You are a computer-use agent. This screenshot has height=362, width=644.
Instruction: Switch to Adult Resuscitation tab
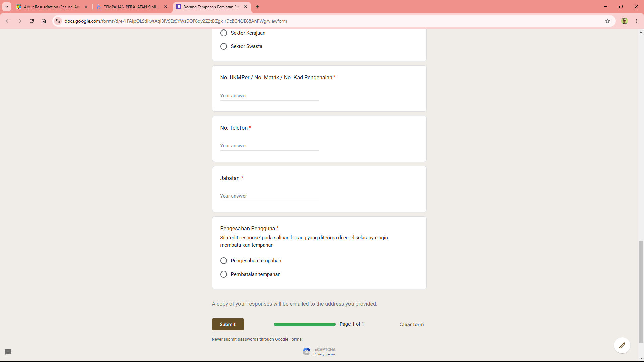point(51,7)
